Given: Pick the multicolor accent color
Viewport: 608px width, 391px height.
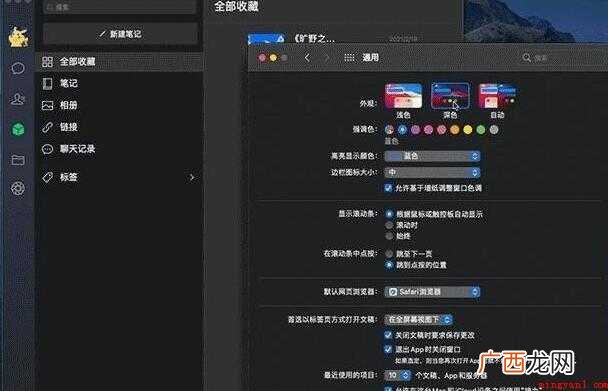Looking at the screenshot, I should (389, 130).
